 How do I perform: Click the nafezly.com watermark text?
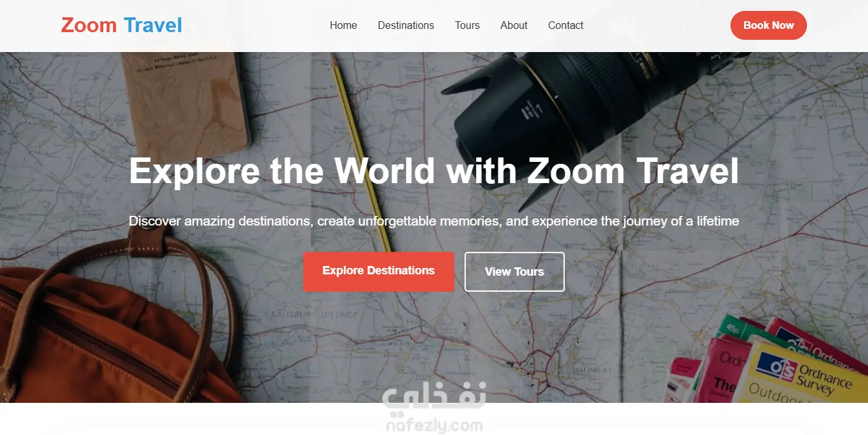click(434, 425)
